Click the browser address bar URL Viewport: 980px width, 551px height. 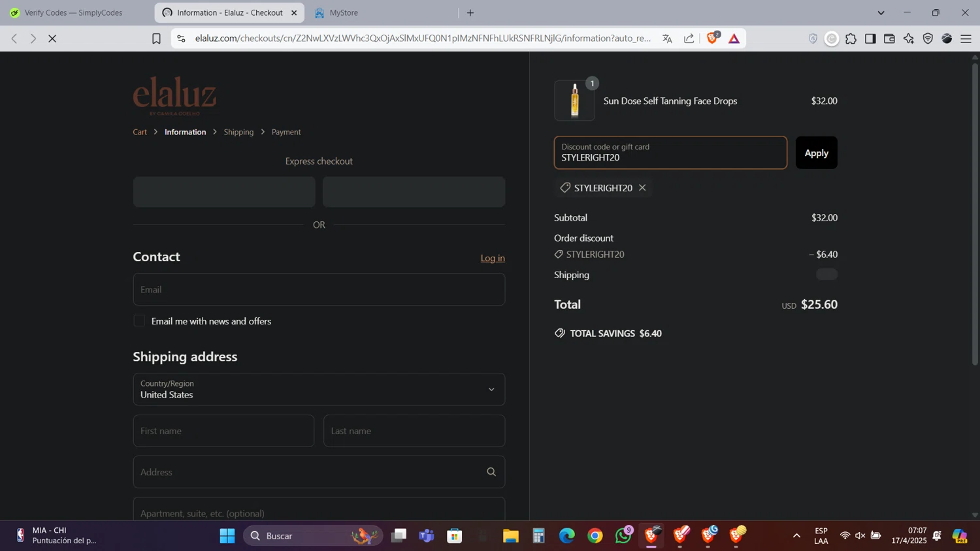click(x=423, y=39)
